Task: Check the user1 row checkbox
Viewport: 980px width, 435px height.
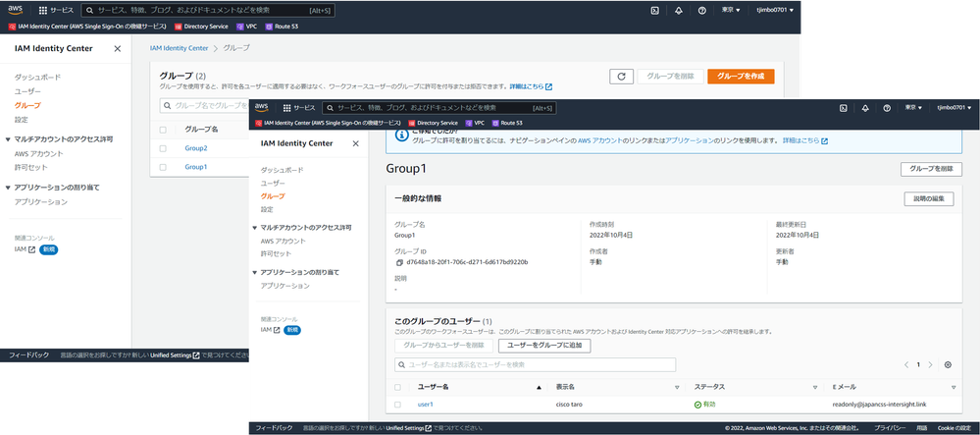Action: tap(398, 405)
